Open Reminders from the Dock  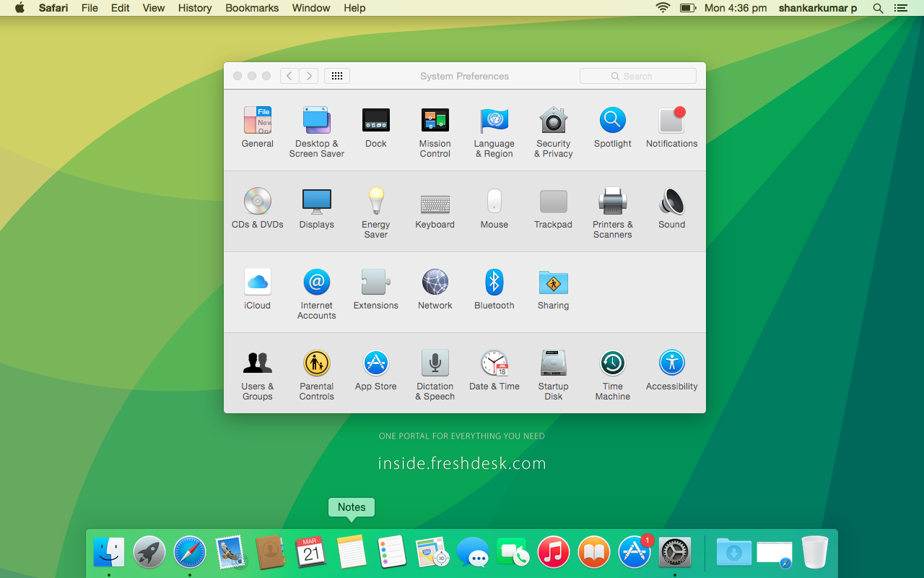pyautogui.click(x=392, y=553)
